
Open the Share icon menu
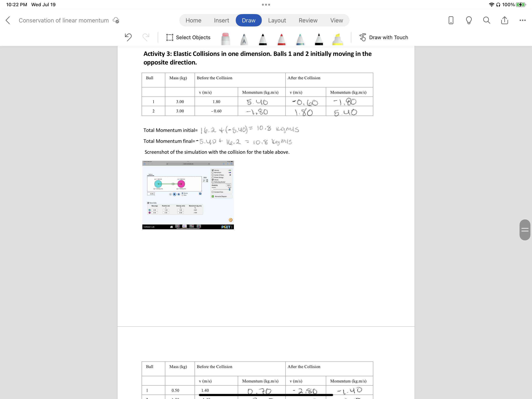click(x=504, y=20)
